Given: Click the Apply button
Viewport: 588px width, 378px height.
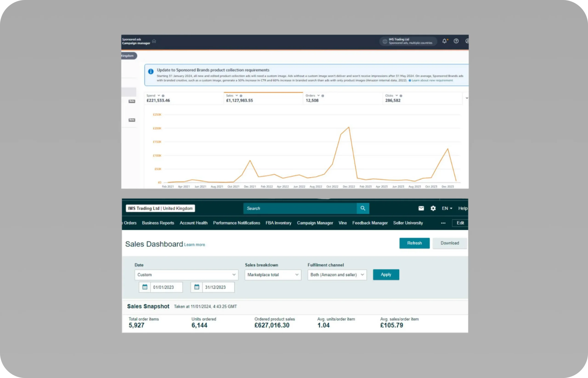Looking at the screenshot, I should pos(386,275).
